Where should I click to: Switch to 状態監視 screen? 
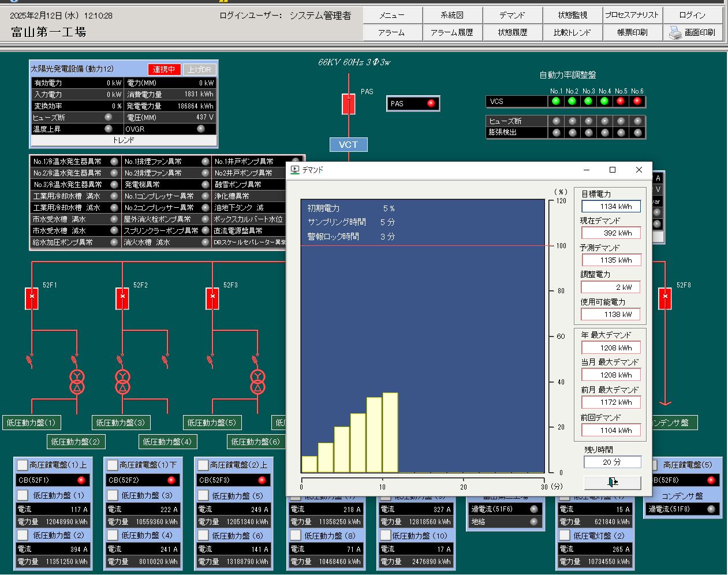pos(573,15)
